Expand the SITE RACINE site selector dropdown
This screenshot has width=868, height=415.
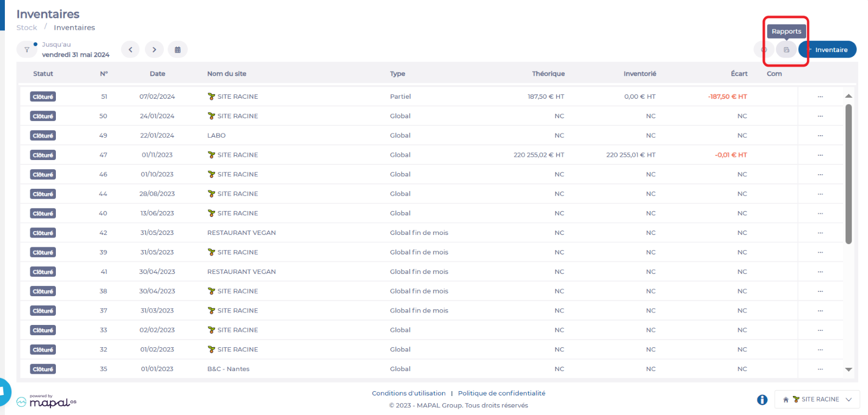click(817, 399)
